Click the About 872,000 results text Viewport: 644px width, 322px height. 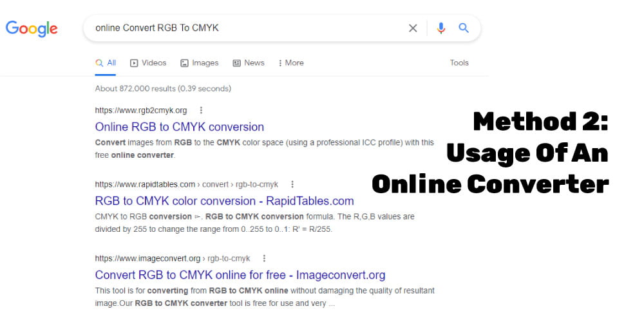(163, 88)
